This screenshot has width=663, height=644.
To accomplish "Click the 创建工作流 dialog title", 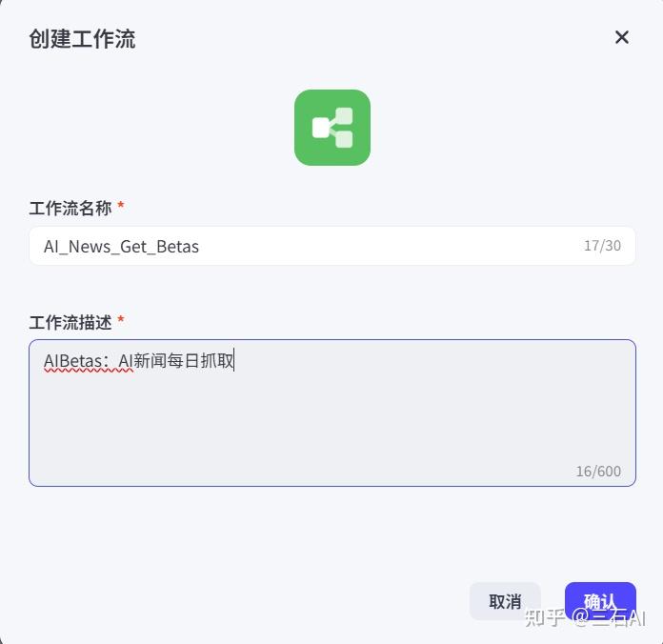I will coord(83,39).
